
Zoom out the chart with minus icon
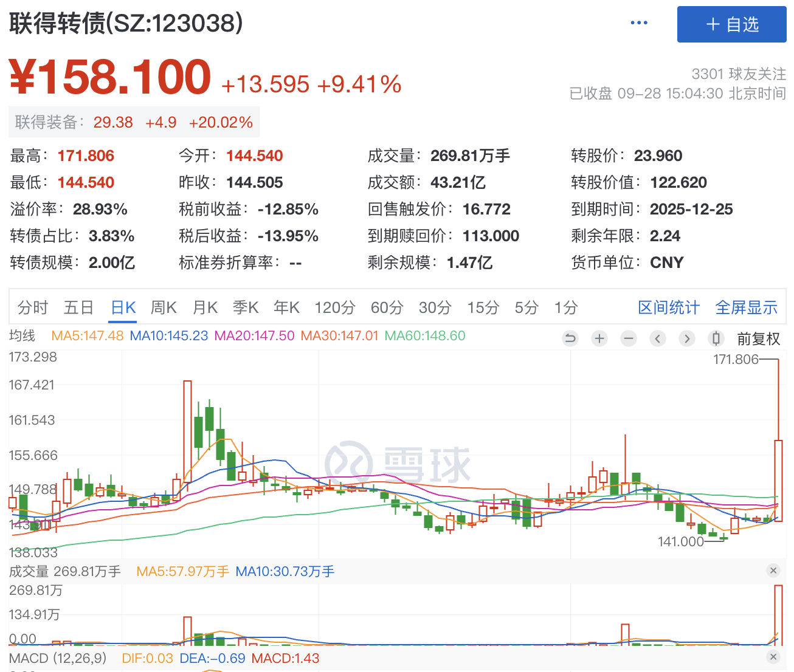click(629, 338)
